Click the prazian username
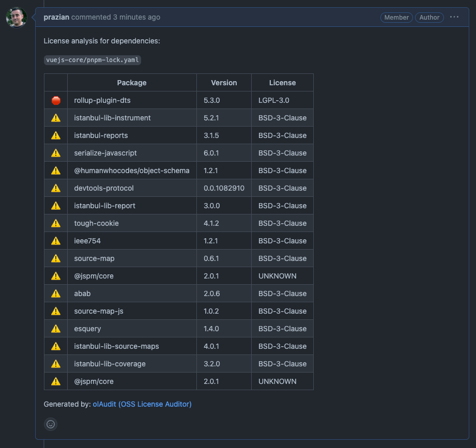The image size is (476, 448). pyautogui.click(x=56, y=17)
